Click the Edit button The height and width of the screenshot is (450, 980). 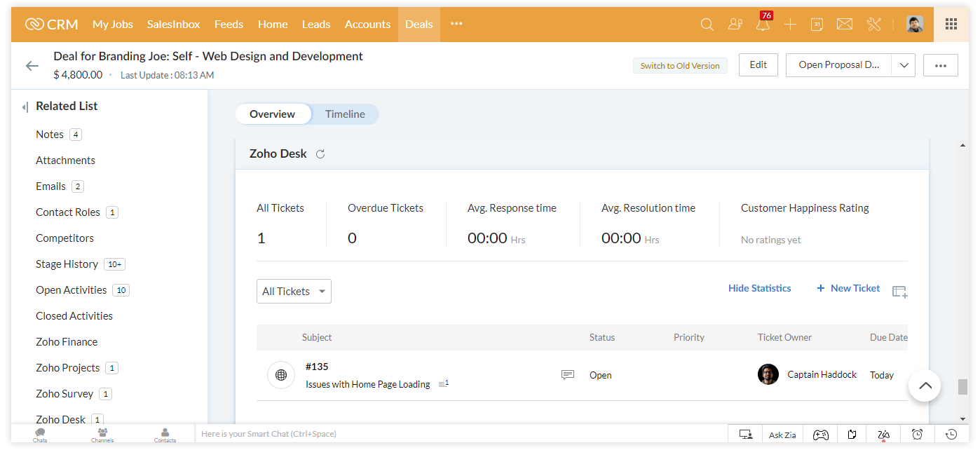758,65
